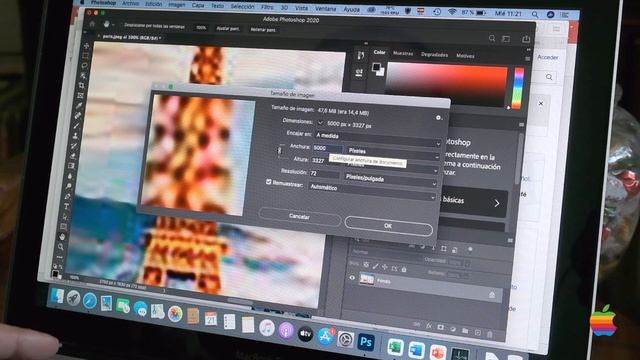Open the Capa menu

(198, 5)
